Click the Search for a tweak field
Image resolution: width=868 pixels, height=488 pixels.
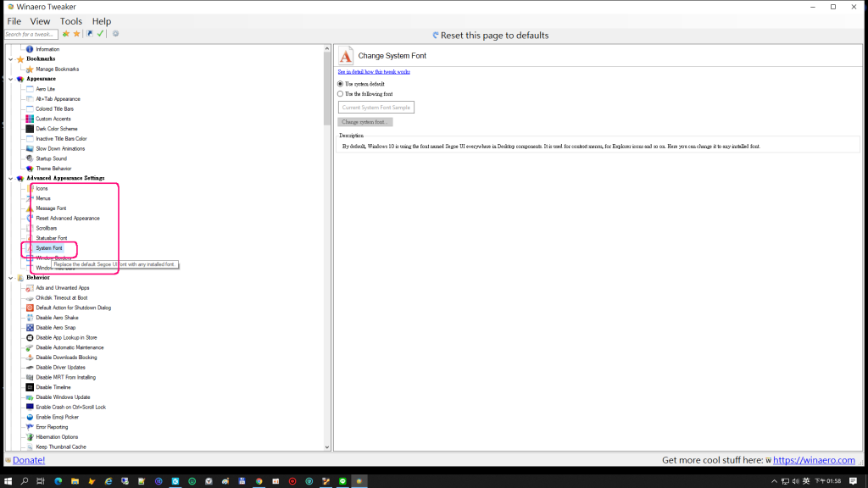(x=31, y=34)
